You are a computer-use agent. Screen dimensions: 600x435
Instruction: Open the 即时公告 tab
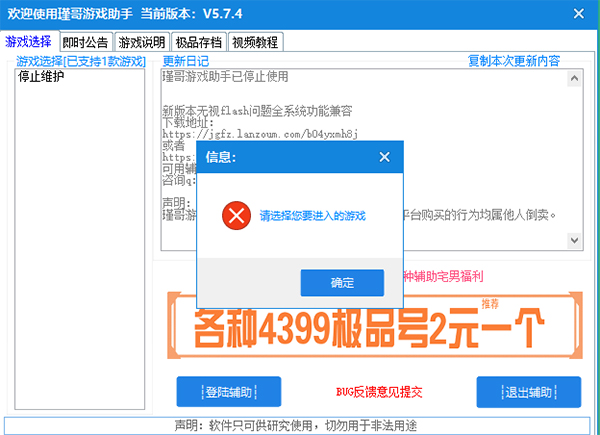pos(86,42)
